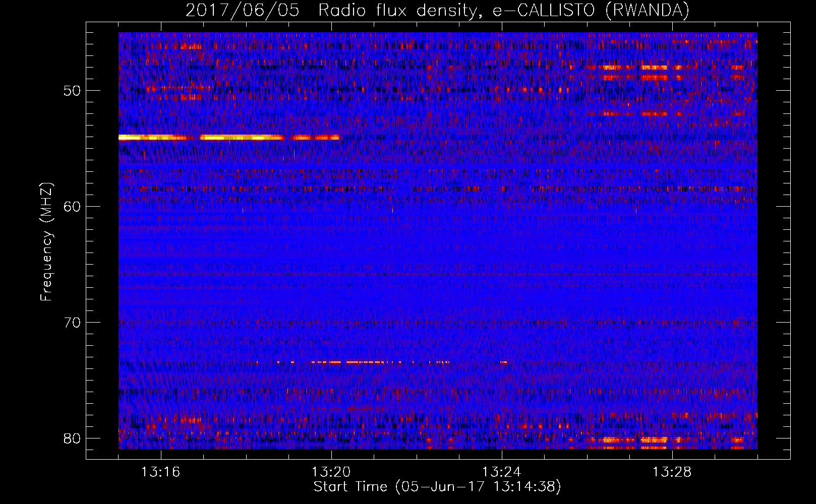Click the 13:24 time tick label

tap(502, 472)
